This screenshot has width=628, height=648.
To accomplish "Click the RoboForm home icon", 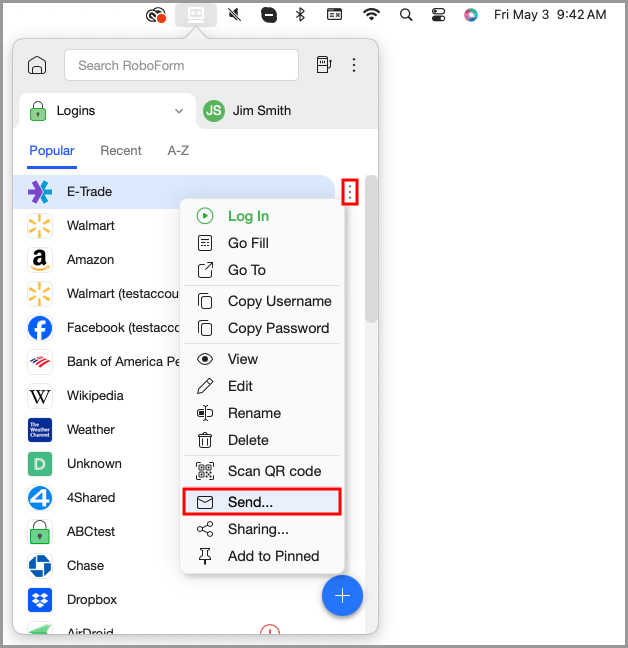I will pos(37,65).
